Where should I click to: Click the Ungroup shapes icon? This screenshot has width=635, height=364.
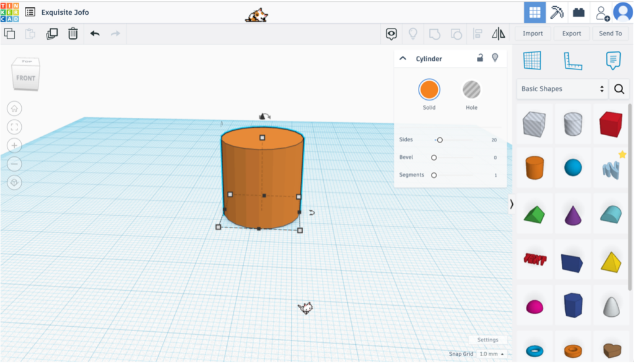coord(456,34)
